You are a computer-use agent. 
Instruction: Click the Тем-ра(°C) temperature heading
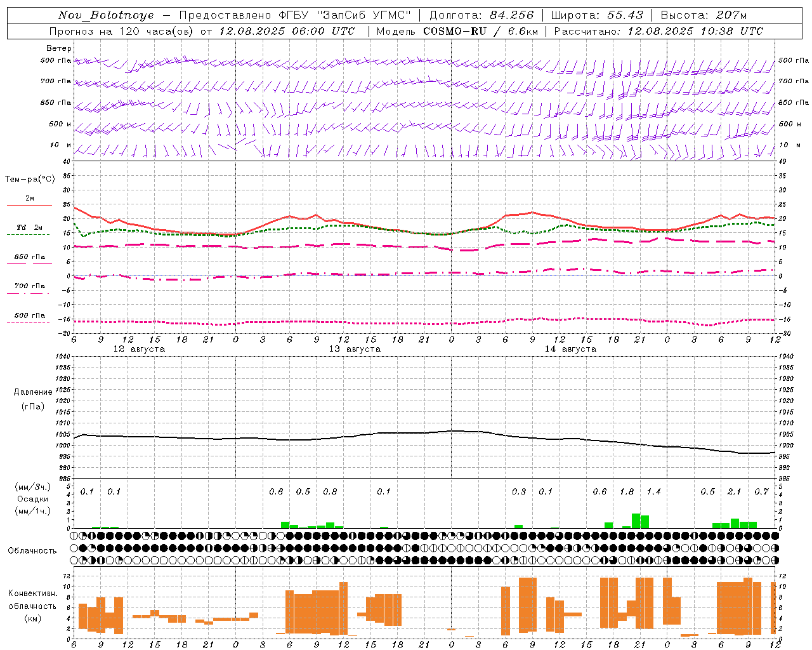(30, 180)
